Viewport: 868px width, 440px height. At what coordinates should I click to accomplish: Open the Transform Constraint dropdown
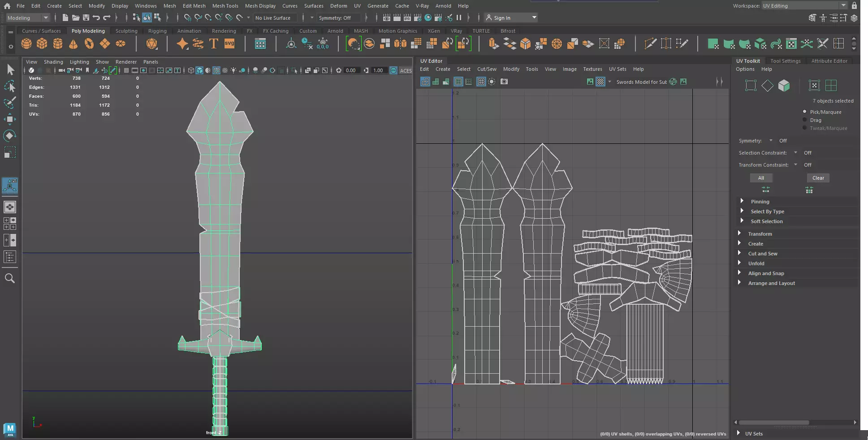tap(796, 164)
